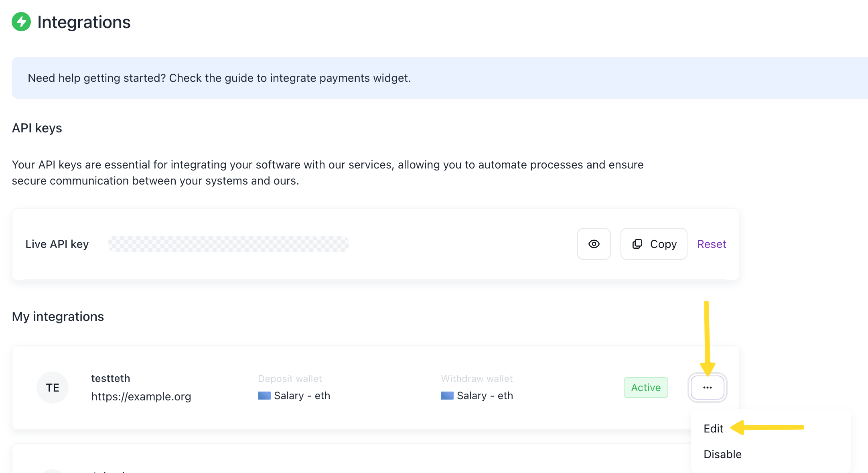This screenshot has width=868, height=473.
Task: Copy the Live API key
Action: click(654, 244)
